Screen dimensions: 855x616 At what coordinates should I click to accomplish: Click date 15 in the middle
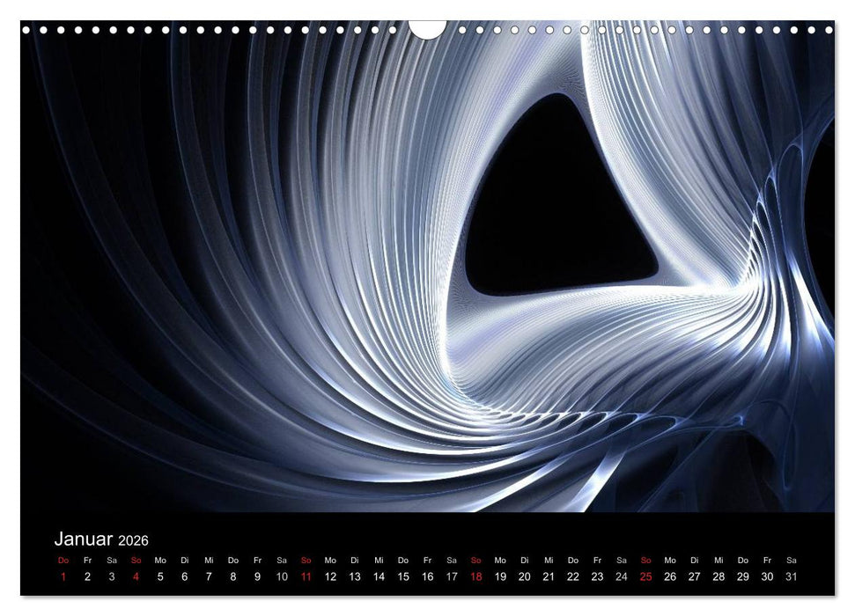coord(404,574)
